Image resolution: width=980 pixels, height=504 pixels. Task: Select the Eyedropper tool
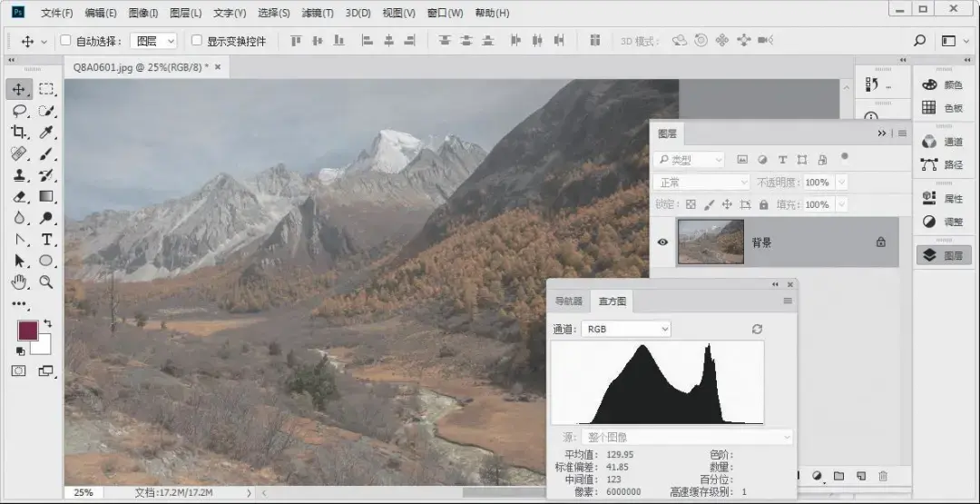tap(46, 132)
